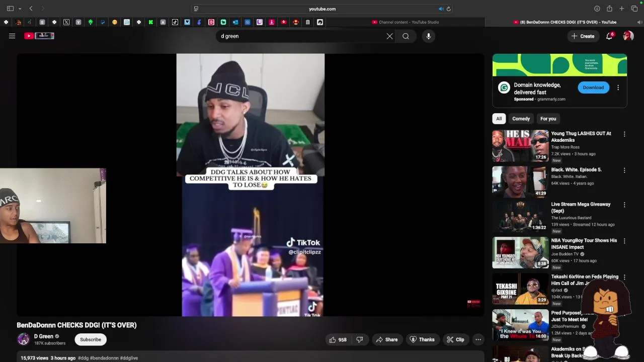The image size is (644, 362).
Task: Open the X (Twitter) bookmark
Action: [66, 22]
